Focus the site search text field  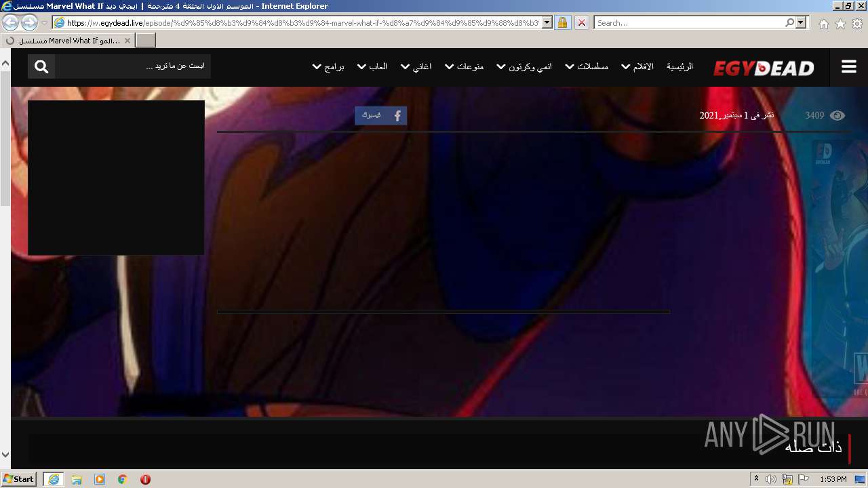point(133,66)
